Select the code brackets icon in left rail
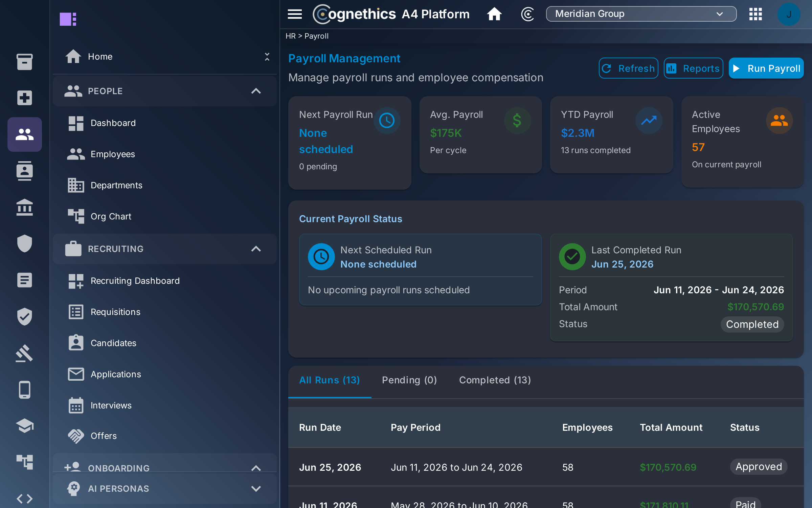This screenshot has width=812, height=508. [x=24, y=499]
